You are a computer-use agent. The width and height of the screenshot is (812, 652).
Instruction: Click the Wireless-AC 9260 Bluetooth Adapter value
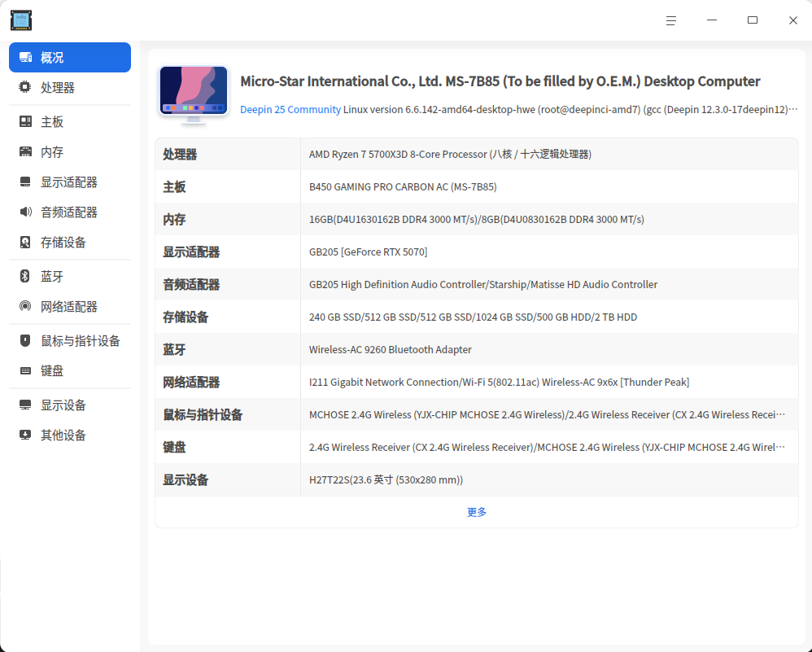pyautogui.click(x=391, y=349)
